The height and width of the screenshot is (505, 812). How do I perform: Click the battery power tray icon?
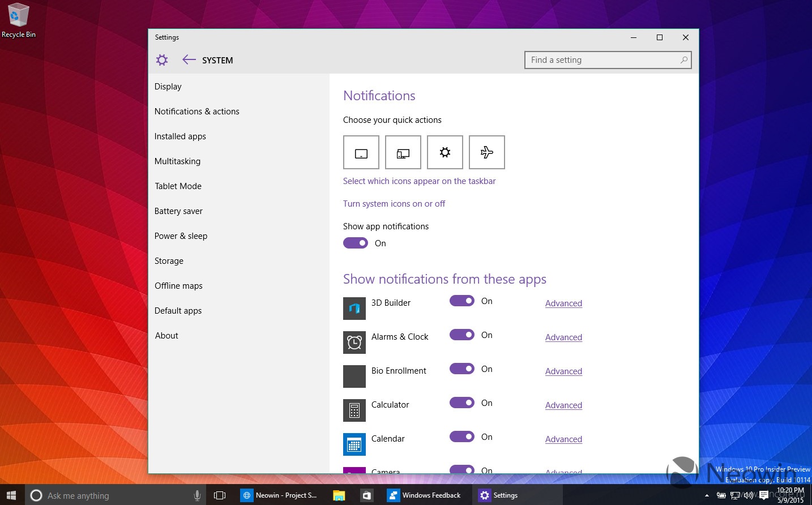pos(721,495)
